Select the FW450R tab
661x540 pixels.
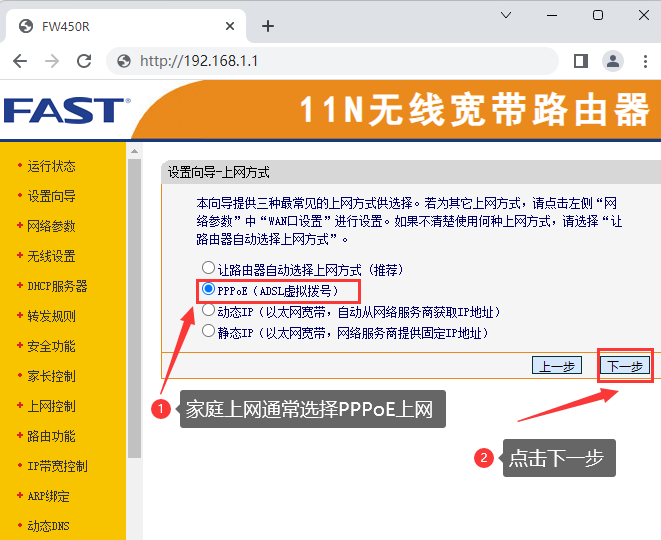tap(125, 27)
